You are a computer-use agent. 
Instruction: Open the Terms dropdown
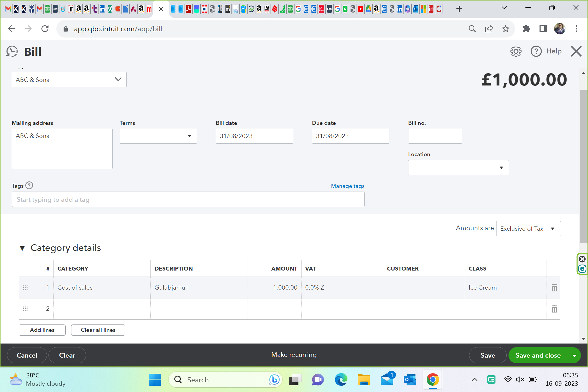click(x=189, y=136)
